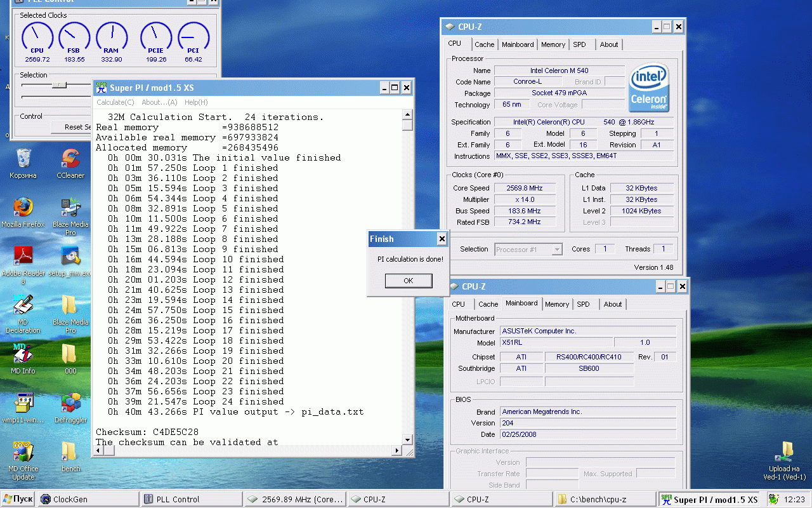Confirm the Finish dialog with OK
Image resolution: width=812 pixels, height=508 pixels.
[409, 281]
